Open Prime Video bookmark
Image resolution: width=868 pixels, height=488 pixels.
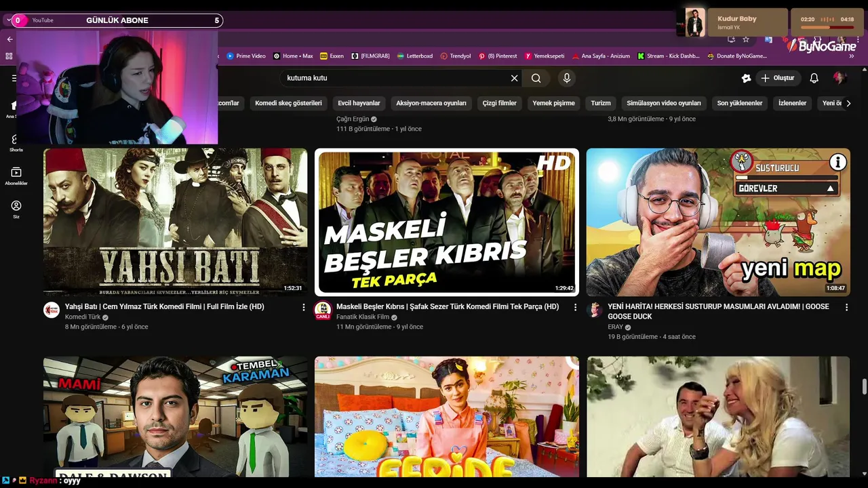pyautogui.click(x=245, y=56)
